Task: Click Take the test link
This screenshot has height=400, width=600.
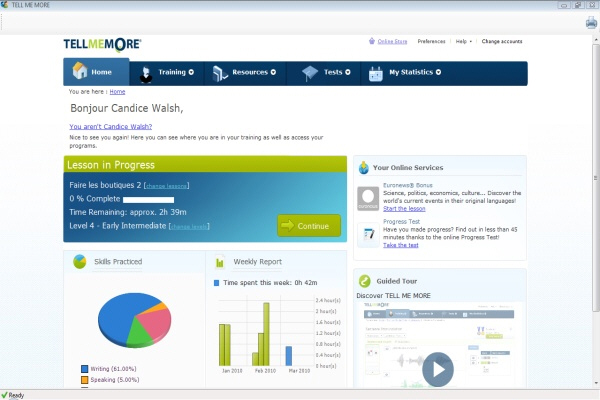Action: (401, 245)
